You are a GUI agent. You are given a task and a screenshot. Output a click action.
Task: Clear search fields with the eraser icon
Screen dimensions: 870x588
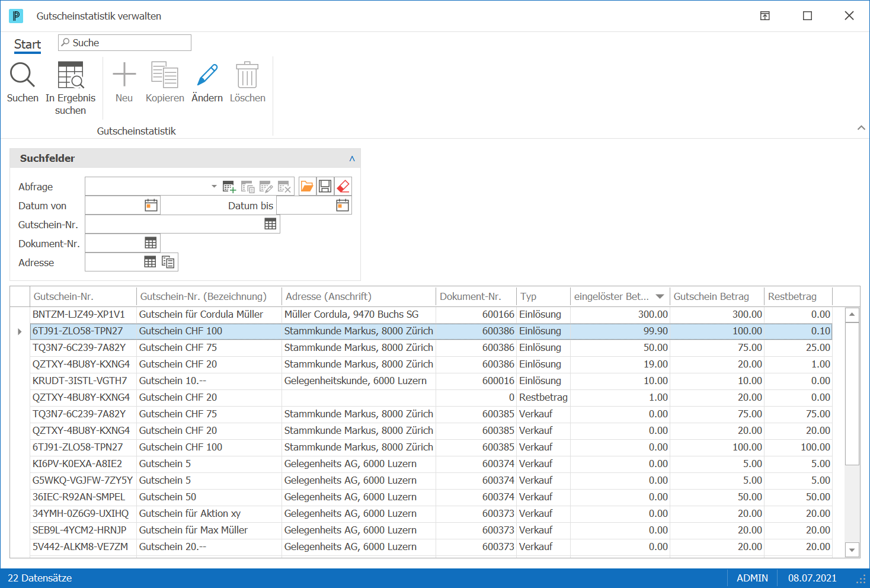click(343, 186)
